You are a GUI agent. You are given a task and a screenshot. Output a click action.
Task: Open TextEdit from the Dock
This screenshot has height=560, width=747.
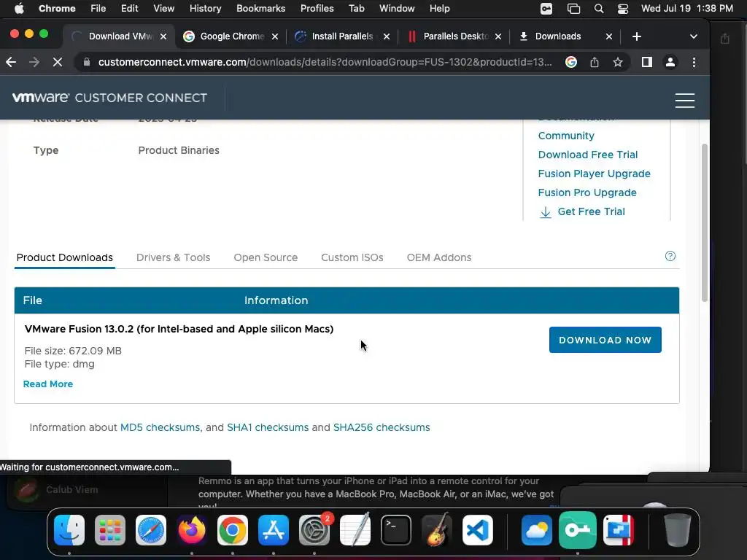click(355, 530)
